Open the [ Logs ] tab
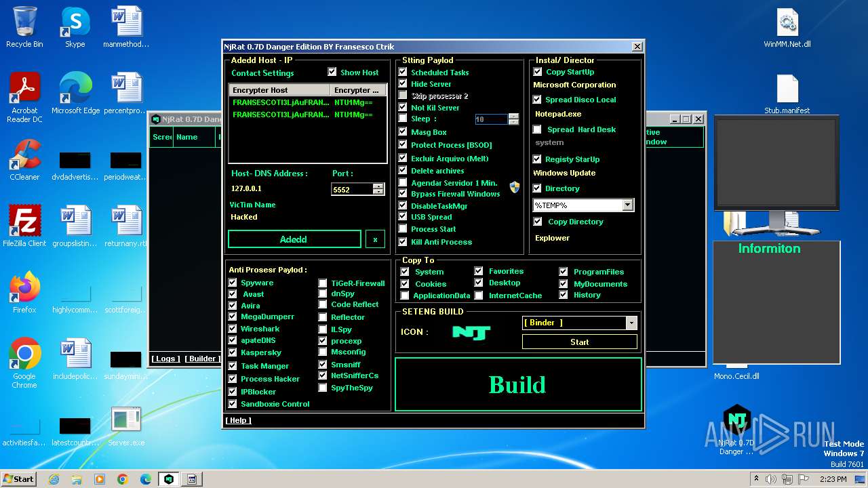 pyautogui.click(x=166, y=359)
